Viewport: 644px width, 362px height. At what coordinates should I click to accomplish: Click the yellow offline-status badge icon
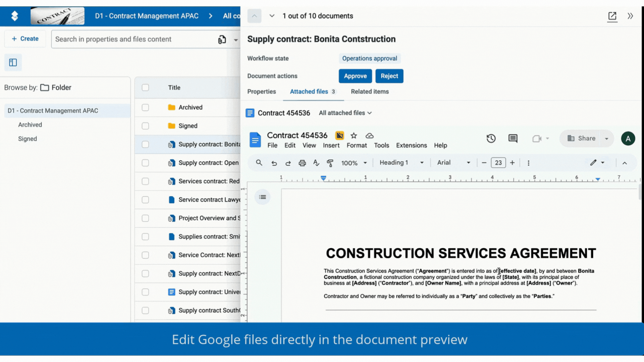pyautogui.click(x=339, y=135)
